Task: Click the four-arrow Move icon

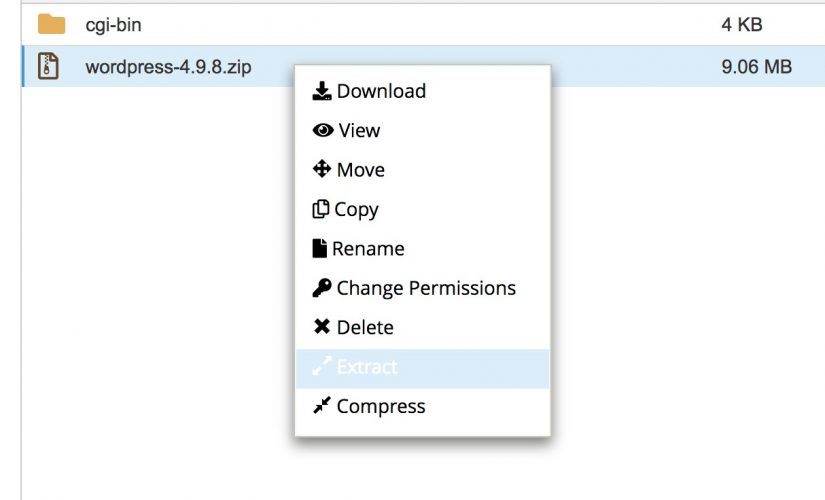Action: [321, 169]
